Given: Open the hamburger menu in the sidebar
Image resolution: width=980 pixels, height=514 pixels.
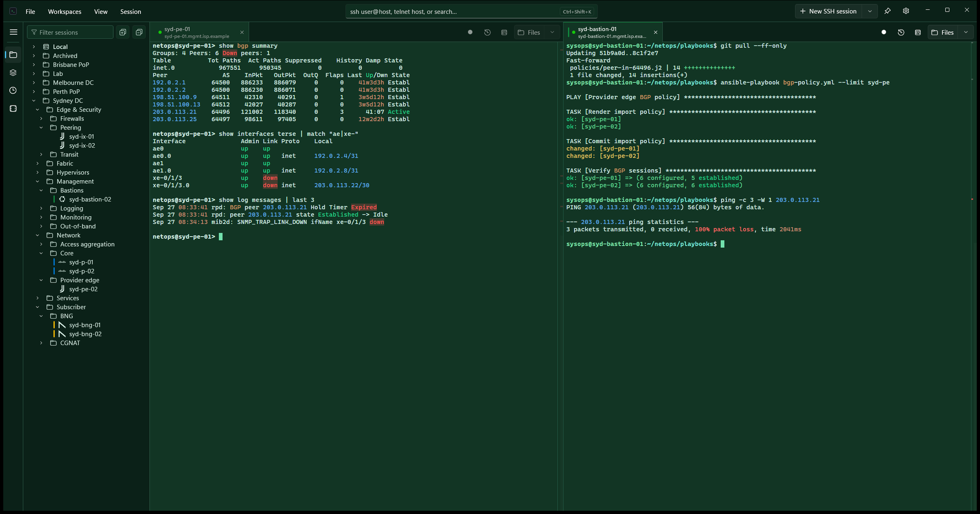Looking at the screenshot, I should click(13, 32).
